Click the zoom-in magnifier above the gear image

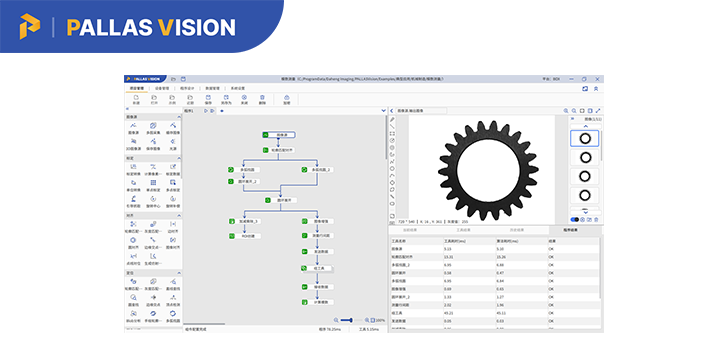(566, 110)
